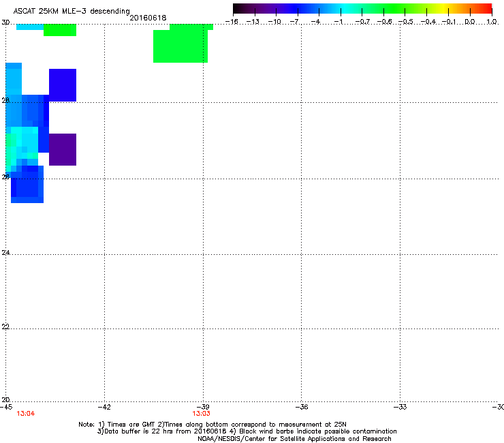The image size is (504, 443).
Task: Select the -0.6 color scale label
Action: pos(384,22)
